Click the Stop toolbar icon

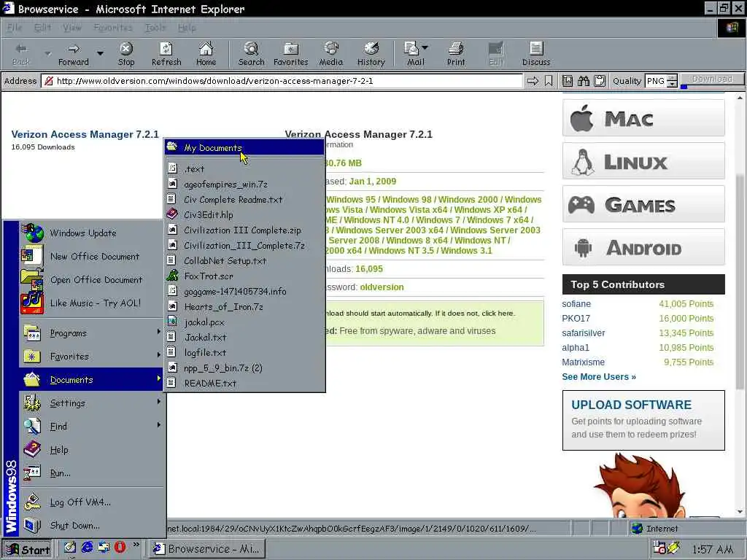pos(125,54)
